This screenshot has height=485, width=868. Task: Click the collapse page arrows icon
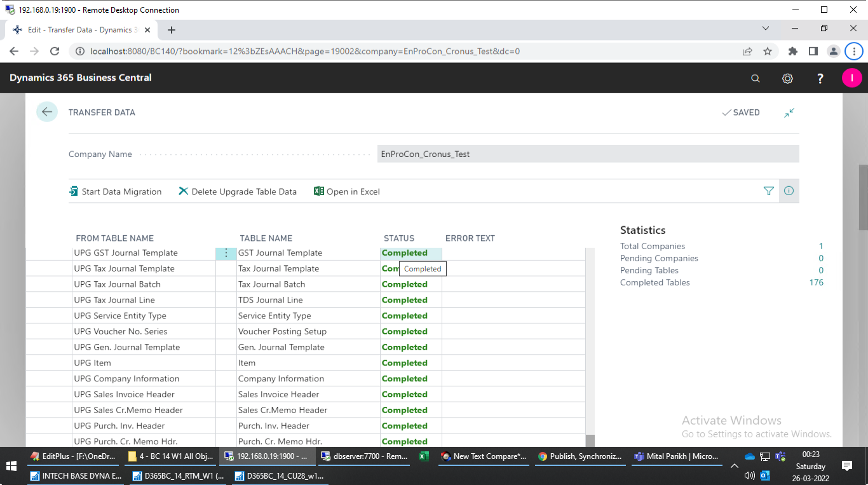(789, 113)
